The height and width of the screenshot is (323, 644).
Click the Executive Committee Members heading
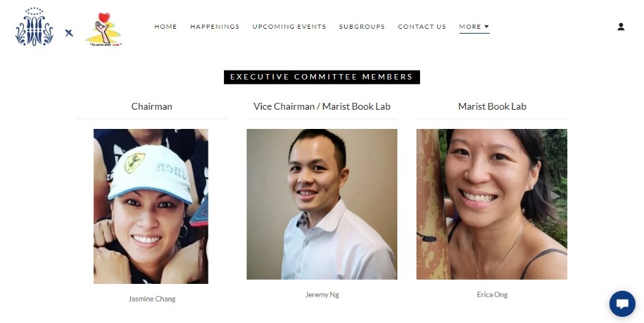[x=321, y=77]
